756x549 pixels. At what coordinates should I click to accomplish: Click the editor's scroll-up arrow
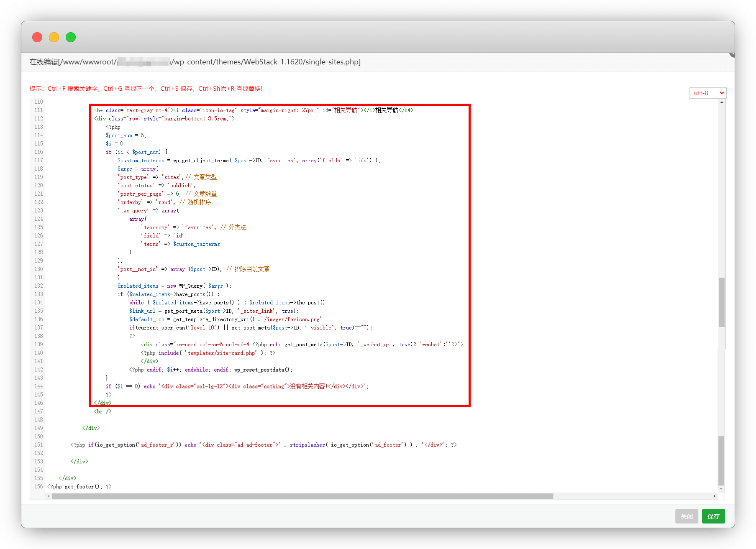[722, 102]
